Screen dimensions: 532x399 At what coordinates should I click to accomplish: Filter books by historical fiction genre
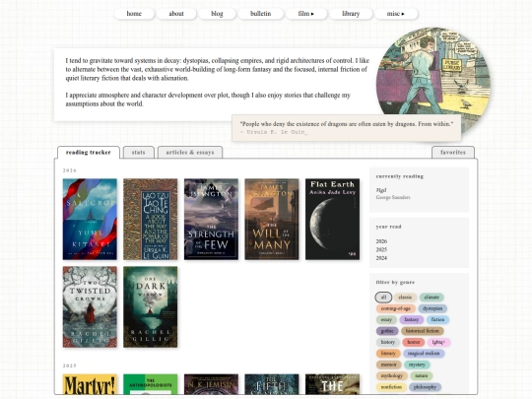click(423, 331)
